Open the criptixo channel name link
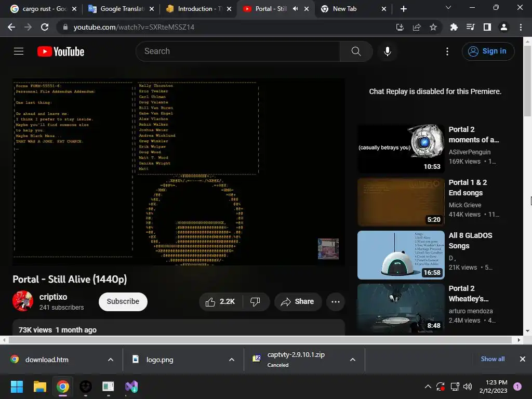The image size is (532, 399). [x=54, y=297]
